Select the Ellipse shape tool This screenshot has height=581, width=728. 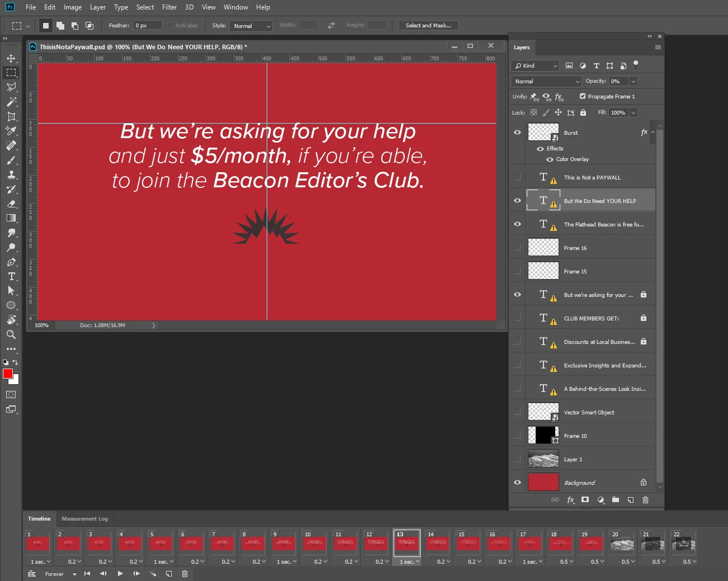coord(11,305)
